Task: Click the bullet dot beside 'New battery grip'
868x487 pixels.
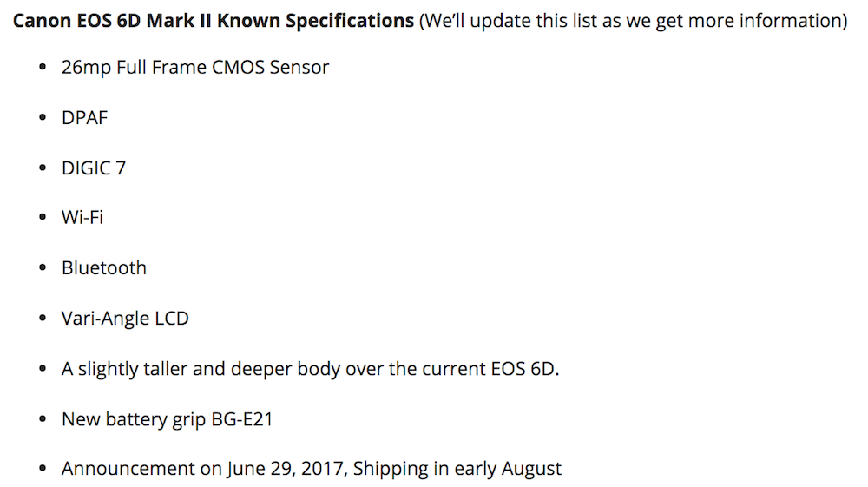Action: click(43, 419)
